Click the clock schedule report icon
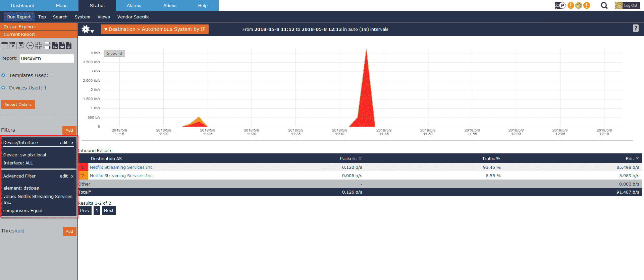The width and height of the screenshot is (644, 280). pos(30,46)
